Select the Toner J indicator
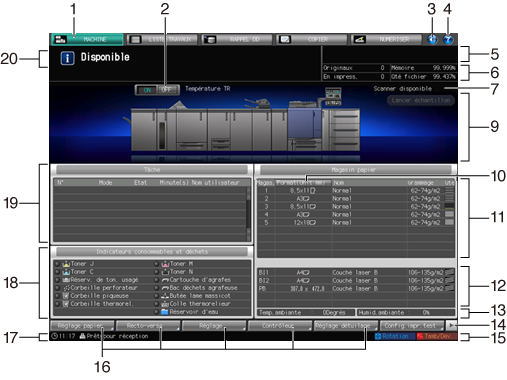 coord(78,264)
